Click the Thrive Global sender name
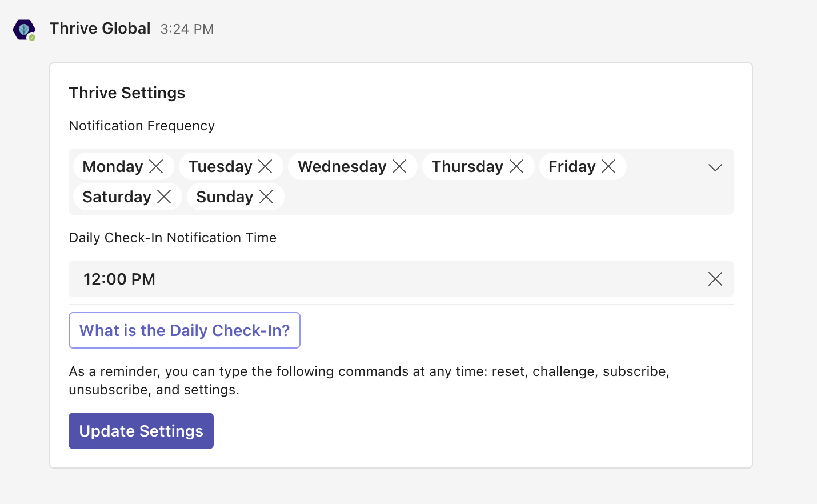This screenshot has width=817, height=504. (100, 29)
